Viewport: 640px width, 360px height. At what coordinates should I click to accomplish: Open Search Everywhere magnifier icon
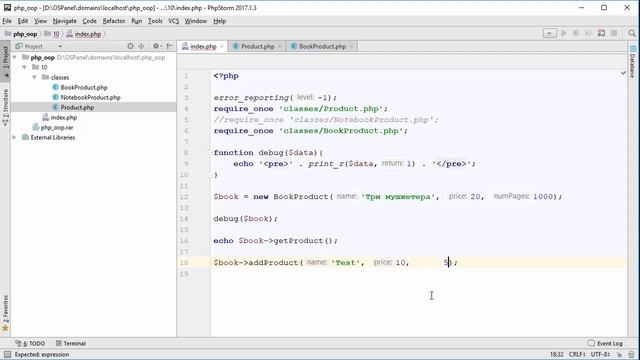pos(632,33)
